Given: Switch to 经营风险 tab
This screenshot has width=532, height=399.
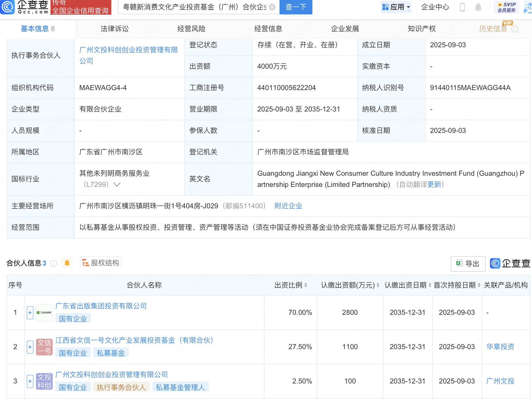Looking at the screenshot, I should pos(191,29).
